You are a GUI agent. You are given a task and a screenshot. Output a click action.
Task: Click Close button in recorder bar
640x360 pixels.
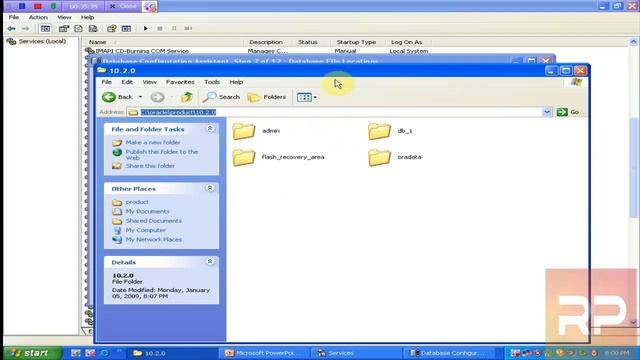(x=123, y=6)
